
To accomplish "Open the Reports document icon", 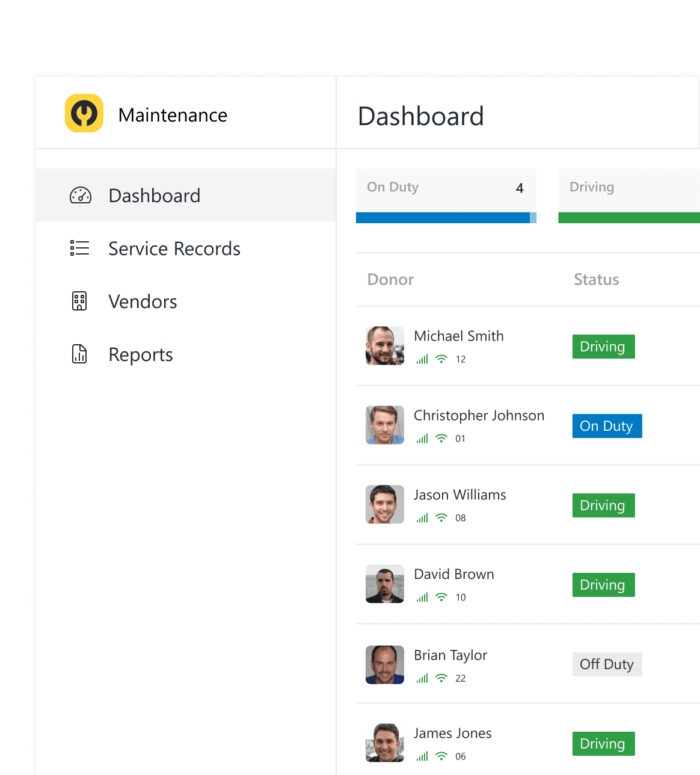I will [x=79, y=354].
